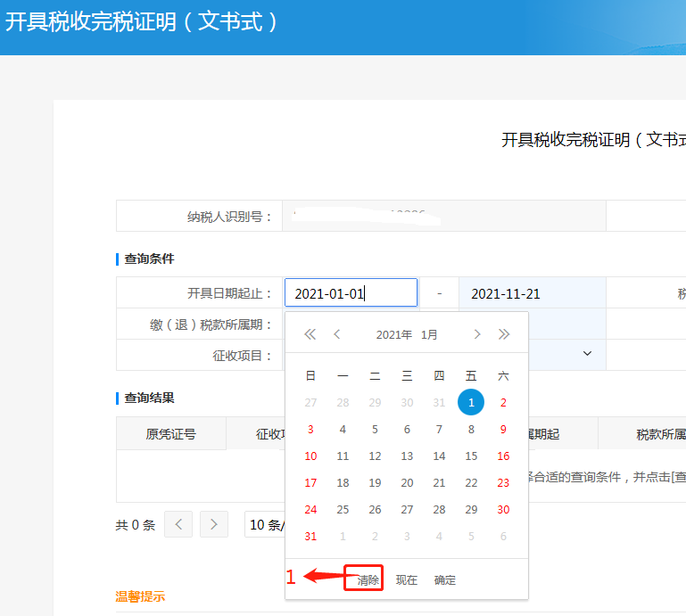Image resolution: width=686 pixels, height=616 pixels.
Task: Pick January 15 in the calendar
Action: click(471, 456)
